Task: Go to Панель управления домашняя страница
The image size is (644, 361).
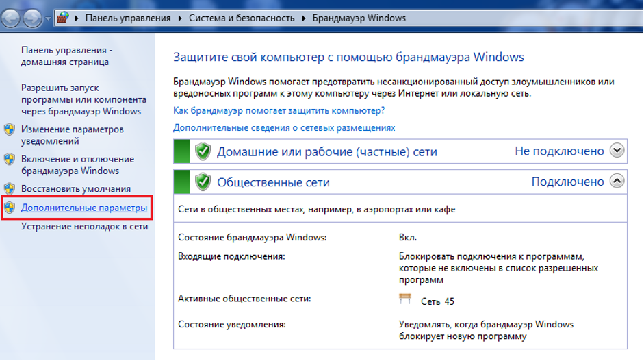Action: (x=66, y=56)
